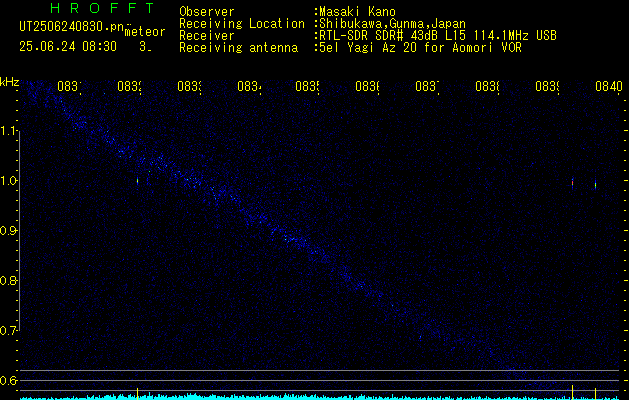Click the yellow bottom tick below the 0832 echo

tap(137, 393)
